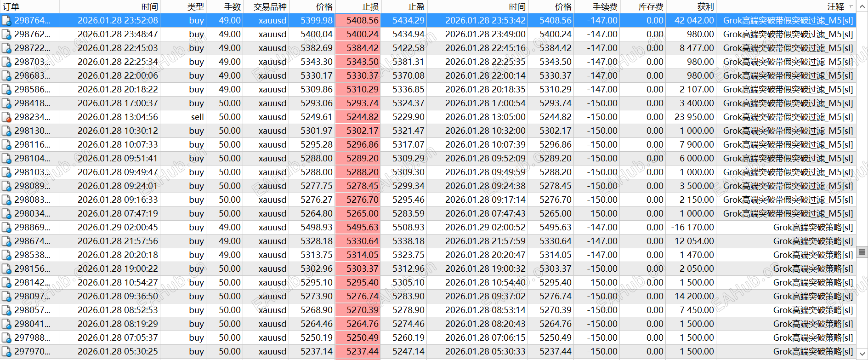The width and height of the screenshot is (868, 360).
Task: Select the order icon beside 298089
Action: click(6, 186)
